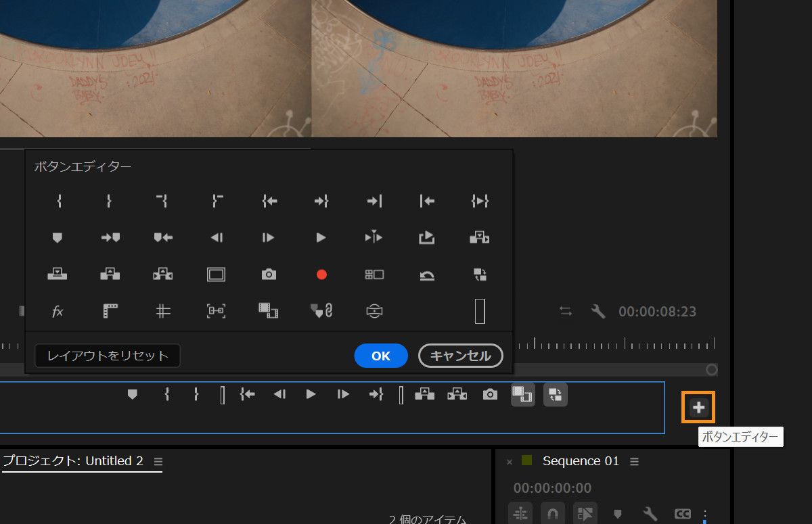Viewport: 812px width, 524px height.
Task: Select the Mark In icon in button editor
Action: (x=60, y=201)
